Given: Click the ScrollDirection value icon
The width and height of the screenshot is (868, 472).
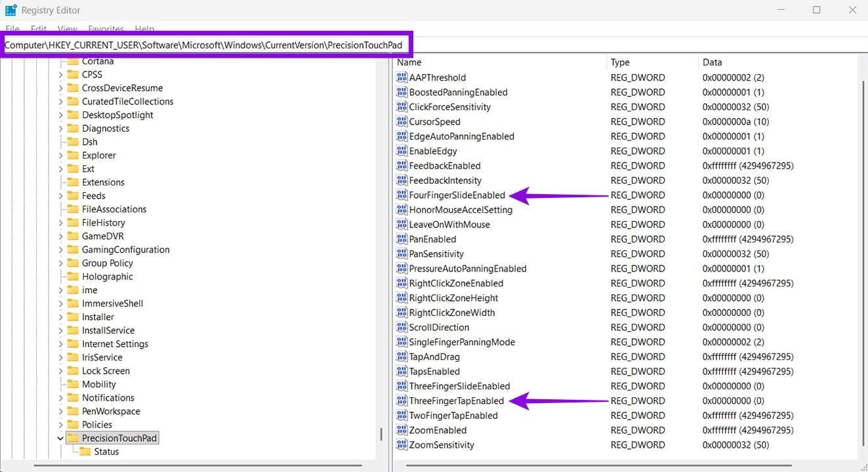Looking at the screenshot, I should 402,327.
